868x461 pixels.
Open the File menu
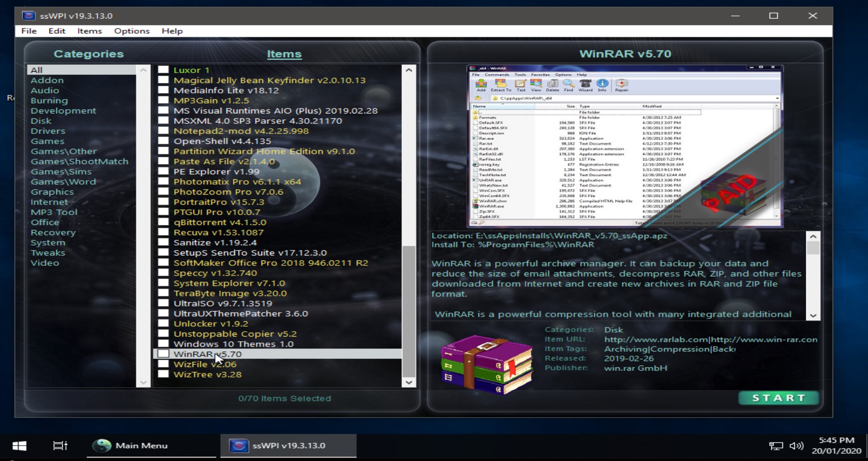coord(29,31)
